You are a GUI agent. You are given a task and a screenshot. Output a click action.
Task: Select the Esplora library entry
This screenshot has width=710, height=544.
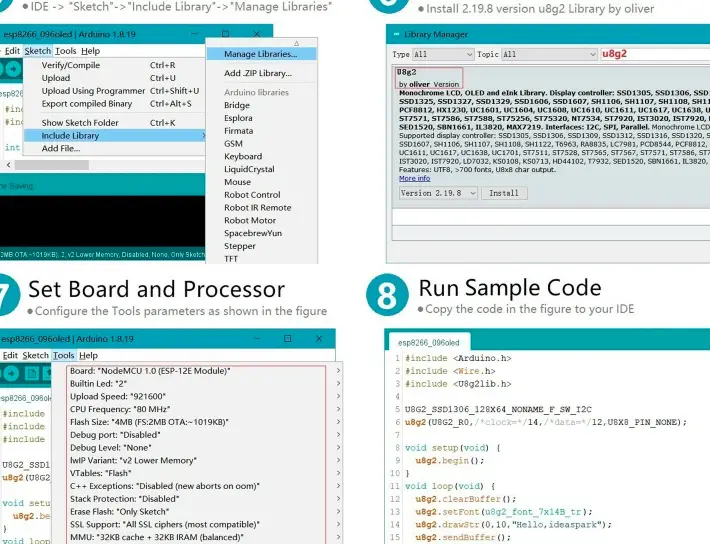[x=261, y=118]
